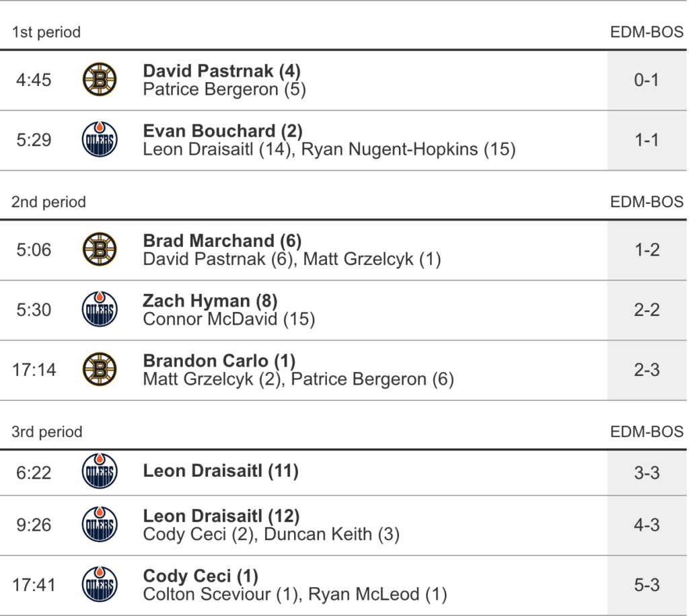Click the Oilers logo at the 6:22 goal
This screenshot has height=616, width=689.
point(99,472)
